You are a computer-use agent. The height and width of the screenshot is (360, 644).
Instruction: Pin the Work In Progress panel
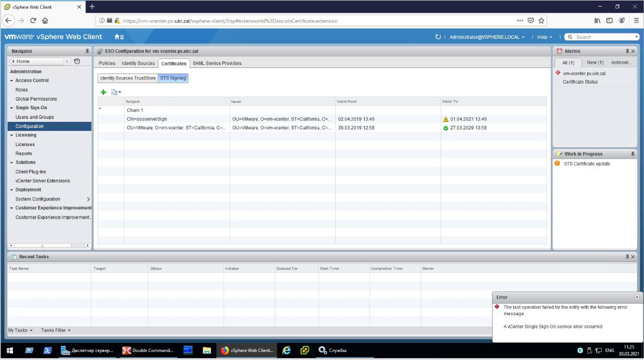pyautogui.click(x=633, y=154)
